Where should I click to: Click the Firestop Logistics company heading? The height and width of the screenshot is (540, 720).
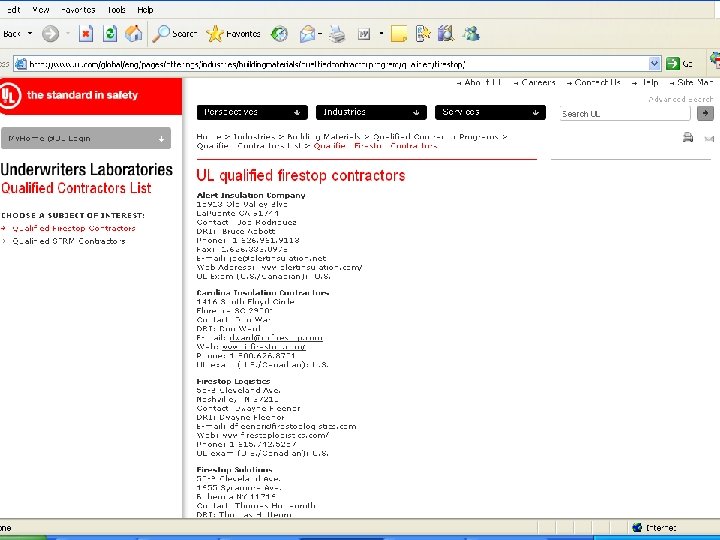pos(233,381)
